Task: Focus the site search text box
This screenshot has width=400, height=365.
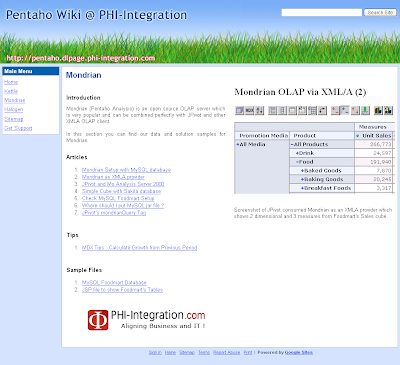Action: coord(322,12)
